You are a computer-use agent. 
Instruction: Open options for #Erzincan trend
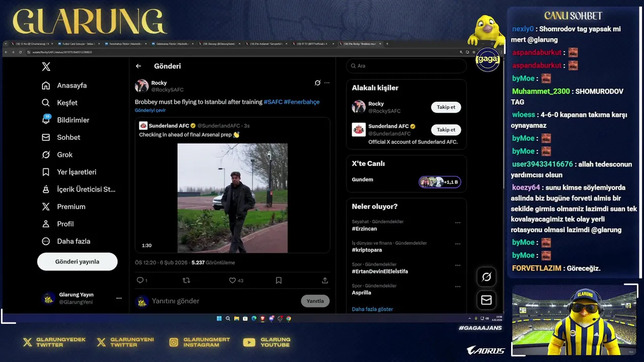click(x=458, y=222)
